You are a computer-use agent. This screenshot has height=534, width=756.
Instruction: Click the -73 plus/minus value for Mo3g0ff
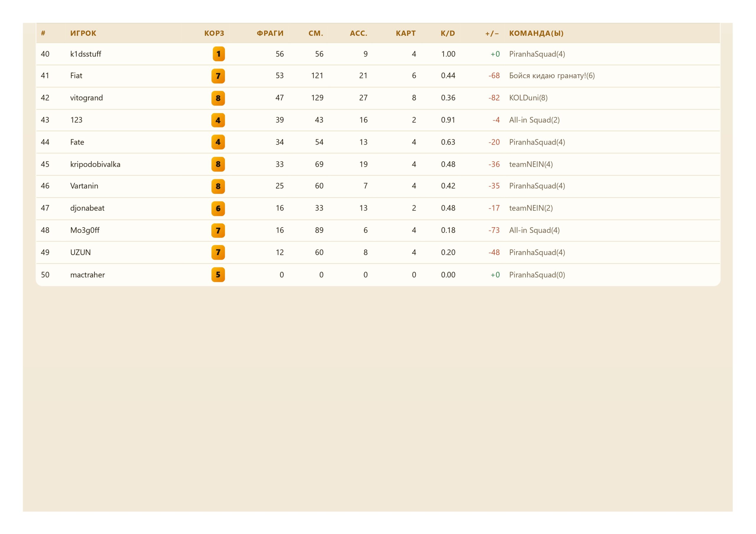(x=494, y=230)
